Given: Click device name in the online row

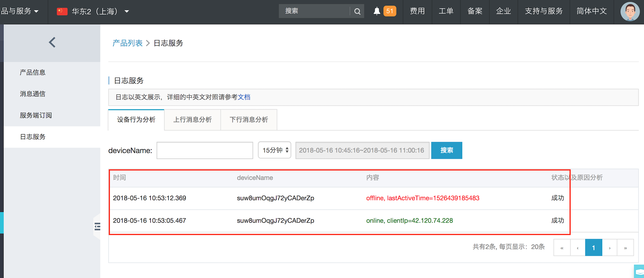Looking at the screenshot, I should tap(275, 221).
